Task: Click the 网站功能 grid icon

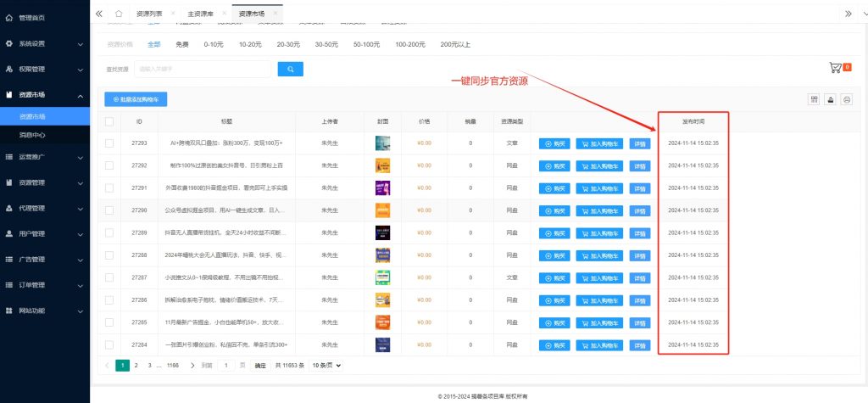Action: click(8, 311)
